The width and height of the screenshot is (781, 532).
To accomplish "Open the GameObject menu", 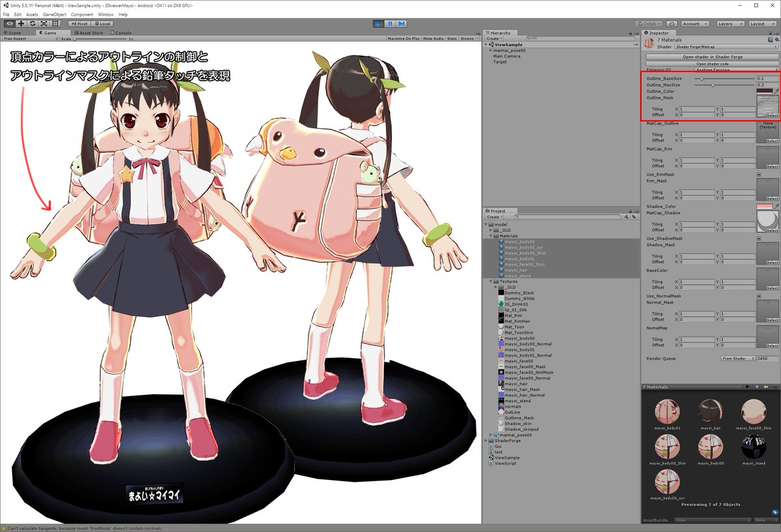I will coord(55,14).
